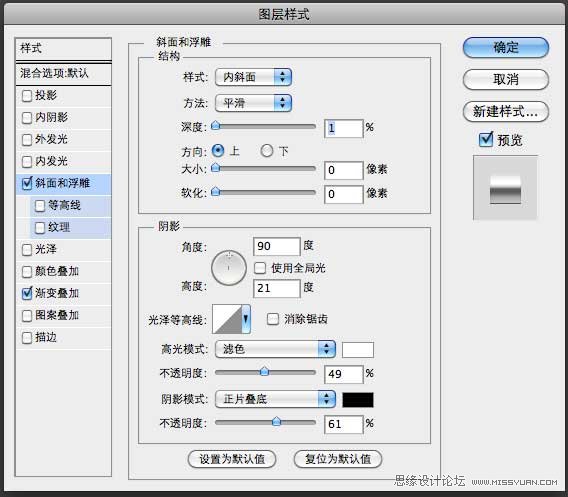Screen dimensions: 568x497
Task: Open the 高光模式 dropdown showing 滤色
Action: pos(275,349)
